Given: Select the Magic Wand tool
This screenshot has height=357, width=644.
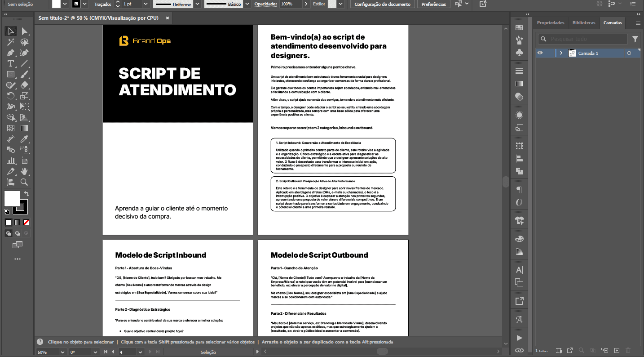Looking at the screenshot, I should (10, 43).
